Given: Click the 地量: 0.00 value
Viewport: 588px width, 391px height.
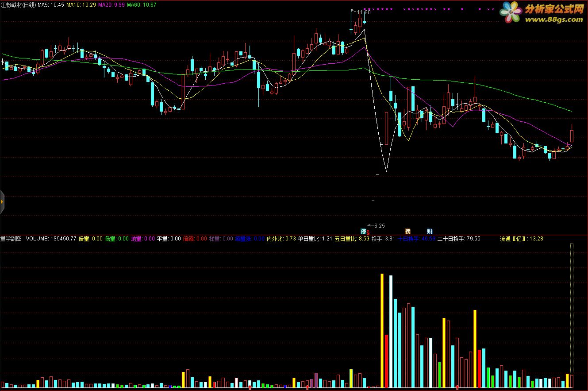Looking at the screenshot, I should [x=143, y=239].
